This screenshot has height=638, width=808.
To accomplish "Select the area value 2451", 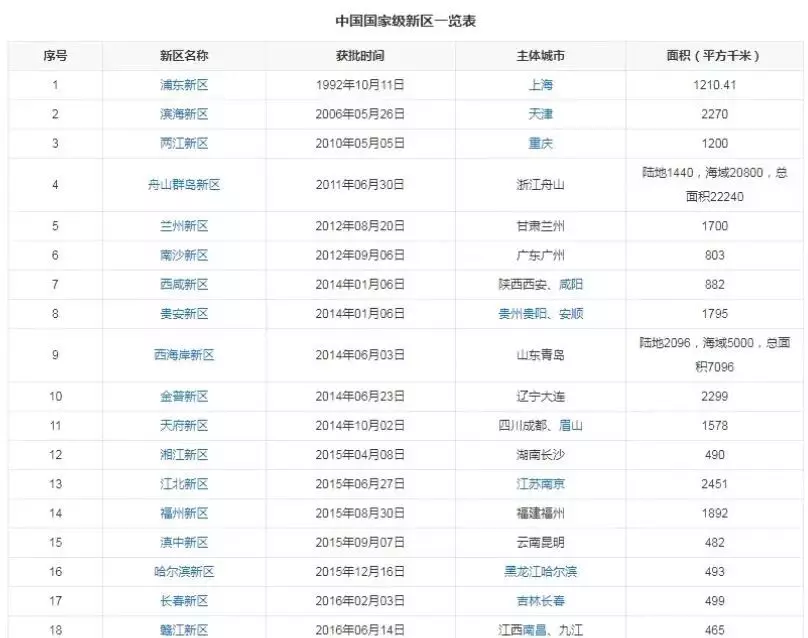I will pos(714,484).
